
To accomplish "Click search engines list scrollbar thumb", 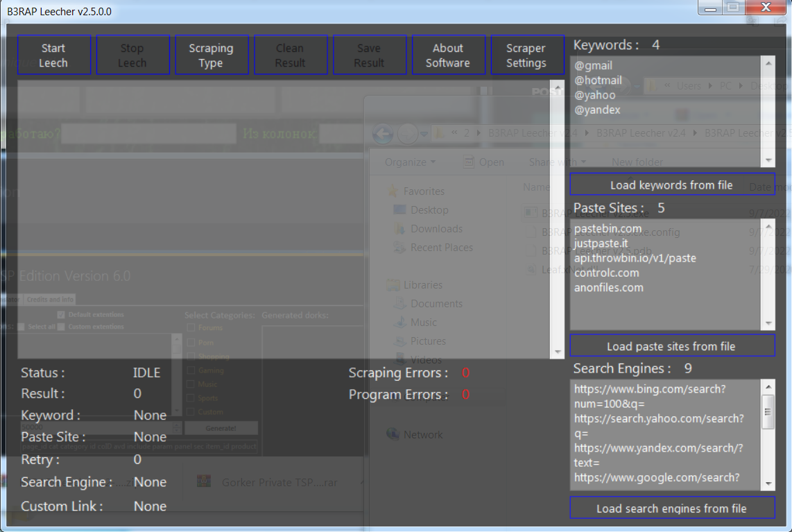I will (768, 411).
